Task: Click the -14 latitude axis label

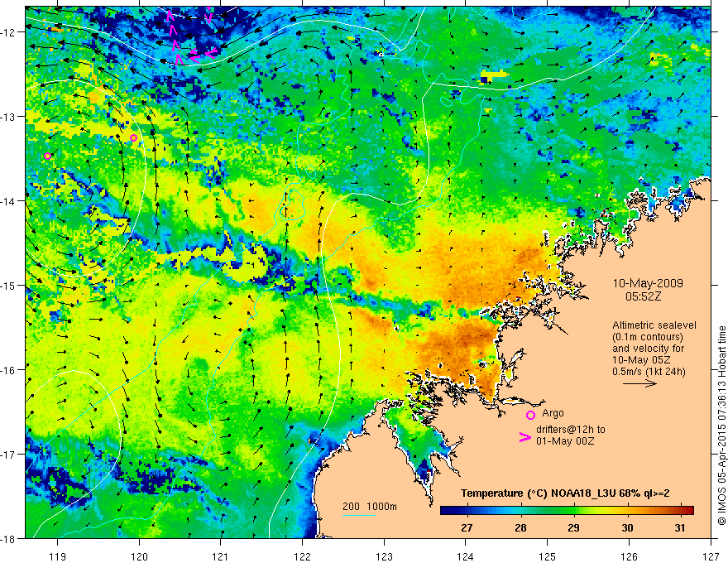Action: pyautogui.click(x=9, y=201)
